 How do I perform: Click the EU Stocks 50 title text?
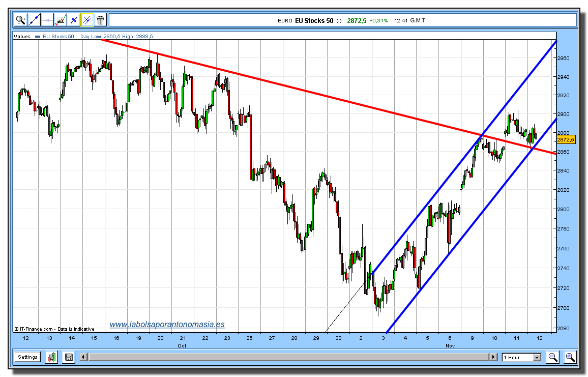[314, 21]
